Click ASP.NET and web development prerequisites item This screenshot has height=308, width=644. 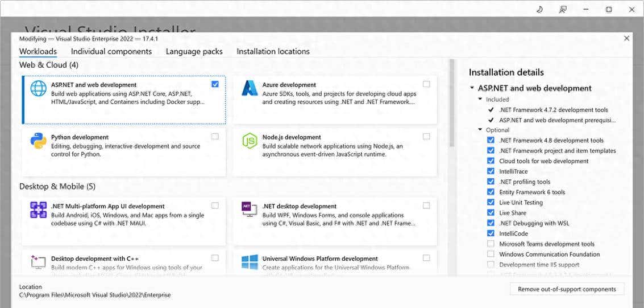click(558, 120)
